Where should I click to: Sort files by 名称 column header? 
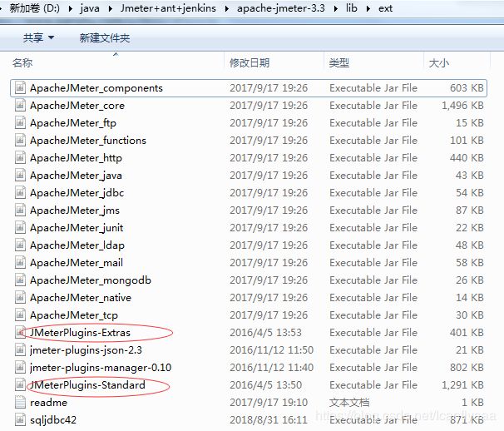click(x=22, y=62)
